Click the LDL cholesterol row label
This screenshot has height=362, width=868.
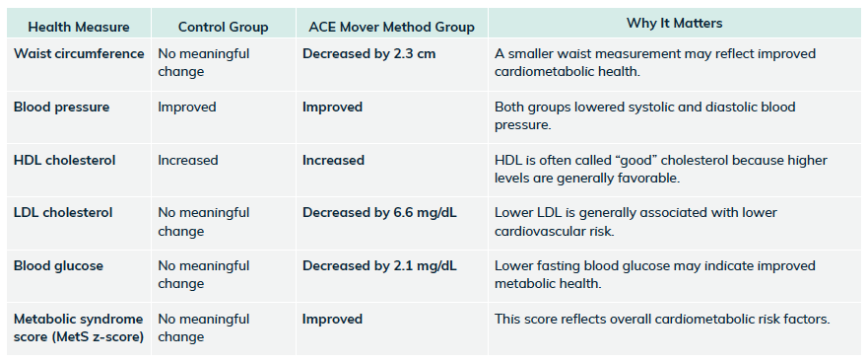pos(63,213)
